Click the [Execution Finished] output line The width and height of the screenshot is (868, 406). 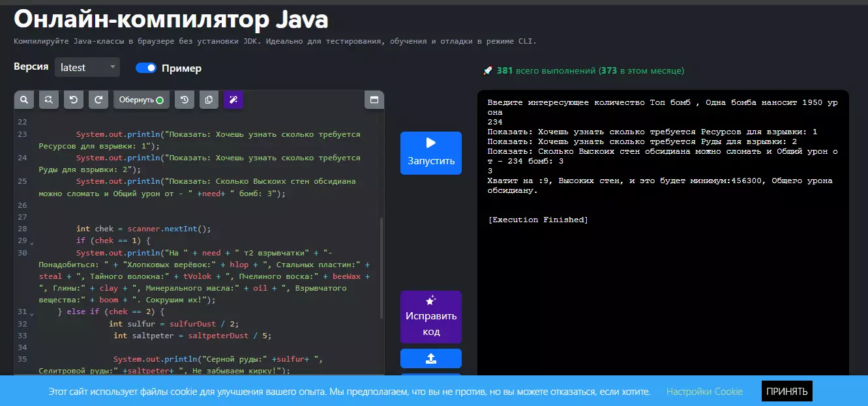[538, 220]
